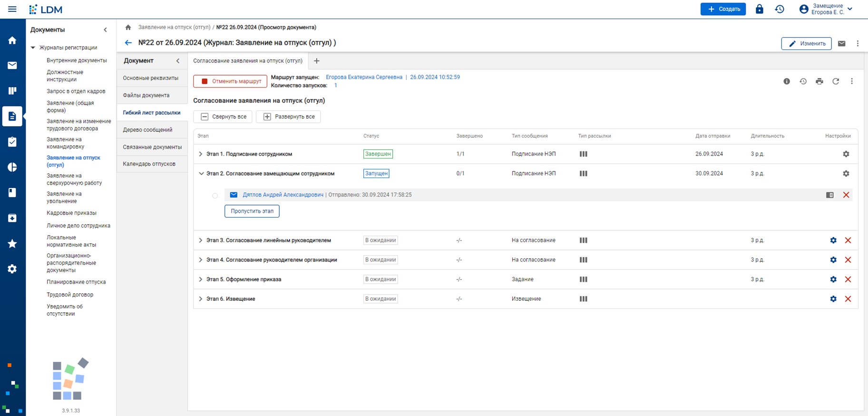Expand Этап 4. Согласование руководителем организации
The height and width of the screenshot is (416, 868).
click(x=201, y=260)
